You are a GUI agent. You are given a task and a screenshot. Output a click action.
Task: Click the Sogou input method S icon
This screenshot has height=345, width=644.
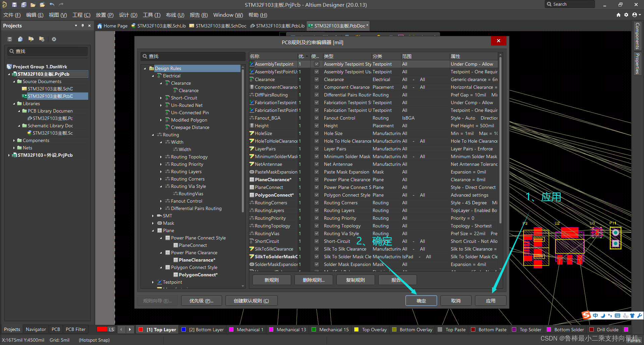pyautogui.click(x=586, y=315)
